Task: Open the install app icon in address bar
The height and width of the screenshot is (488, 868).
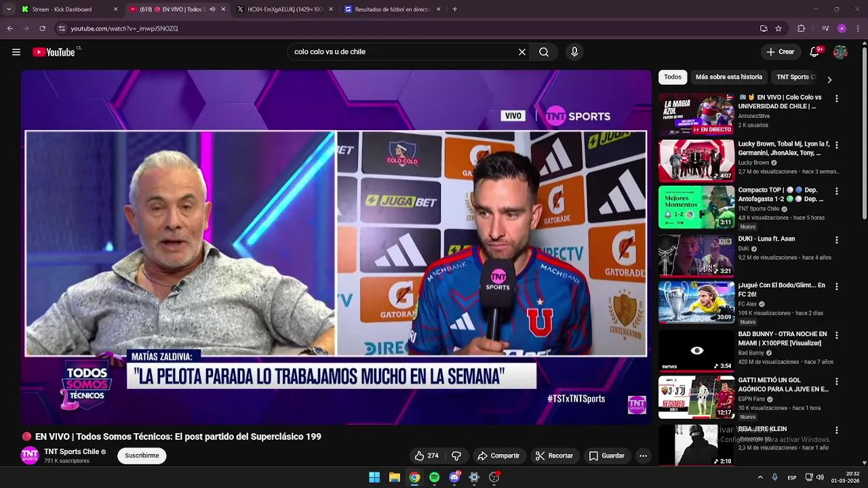Action: point(764,28)
